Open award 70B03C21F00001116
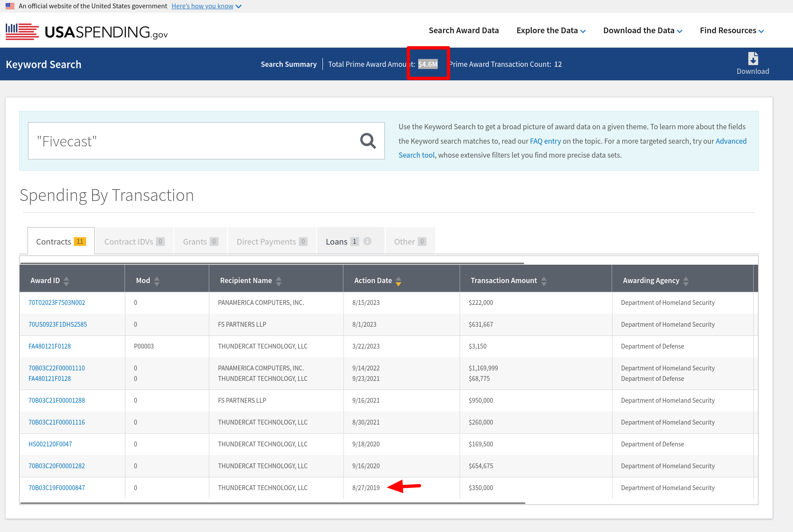 [x=57, y=422]
